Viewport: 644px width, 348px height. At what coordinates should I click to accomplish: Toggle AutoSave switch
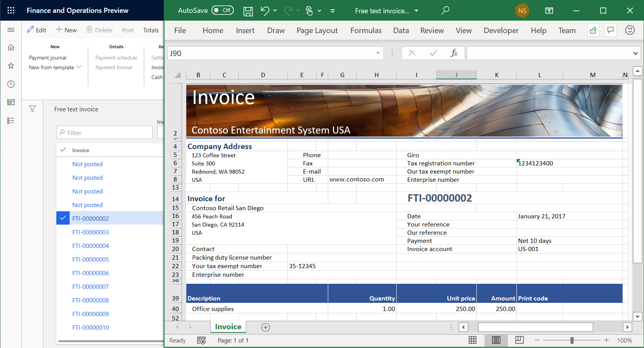click(x=222, y=11)
